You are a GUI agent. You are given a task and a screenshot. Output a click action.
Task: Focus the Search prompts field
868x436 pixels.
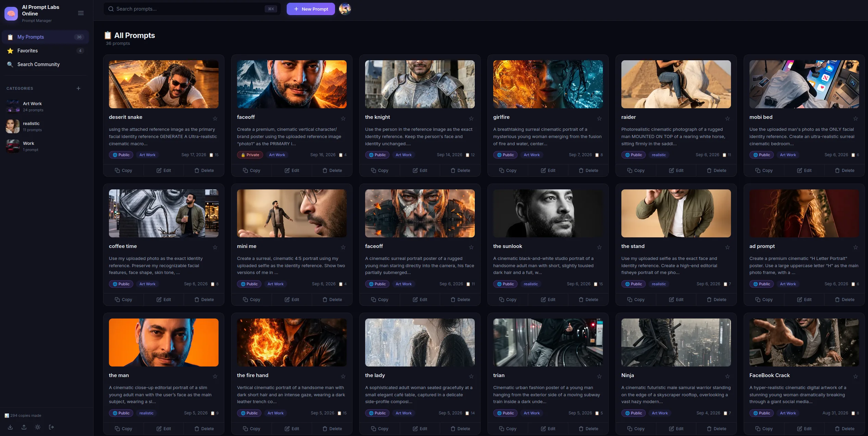[x=192, y=9]
